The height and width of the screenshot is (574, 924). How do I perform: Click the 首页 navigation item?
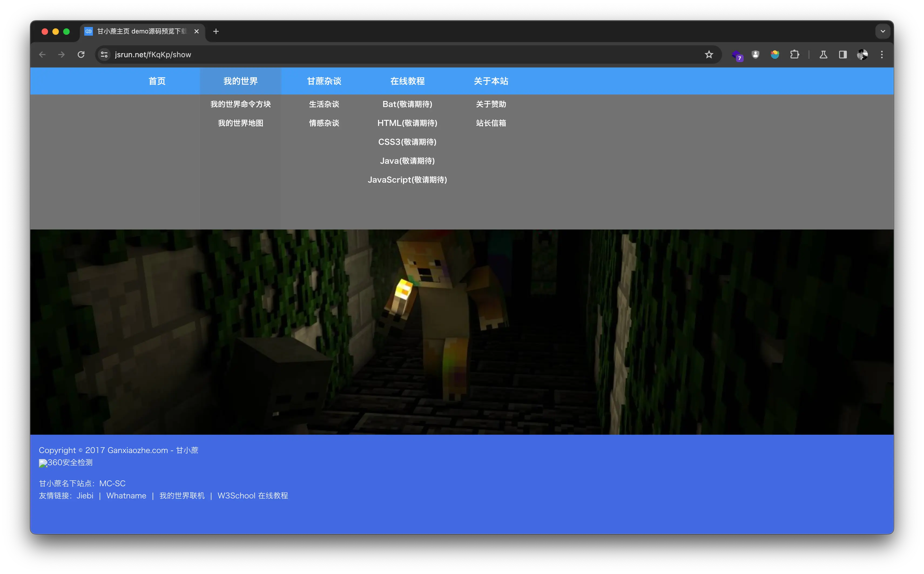click(x=157, y=81)
